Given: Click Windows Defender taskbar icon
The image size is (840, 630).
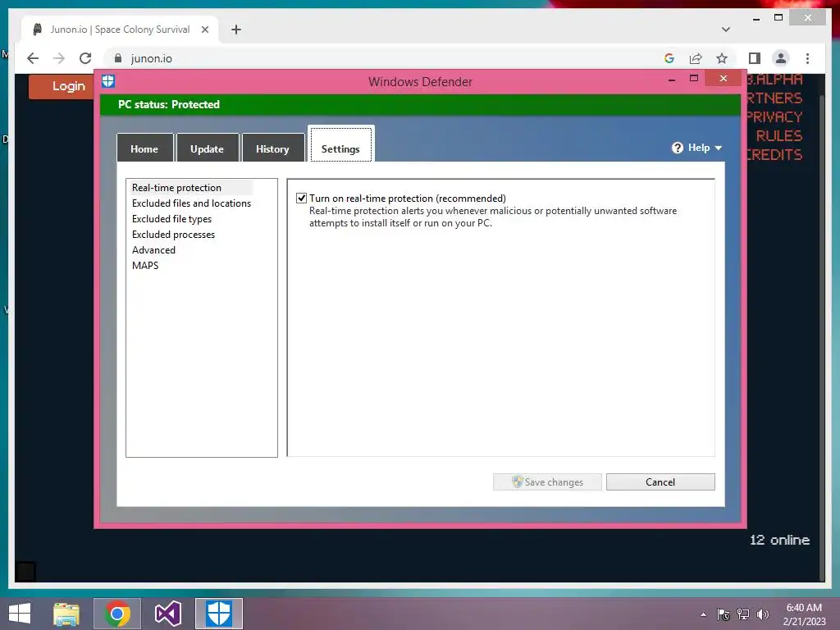Looking at the screenshot, I should pos(218,614).
